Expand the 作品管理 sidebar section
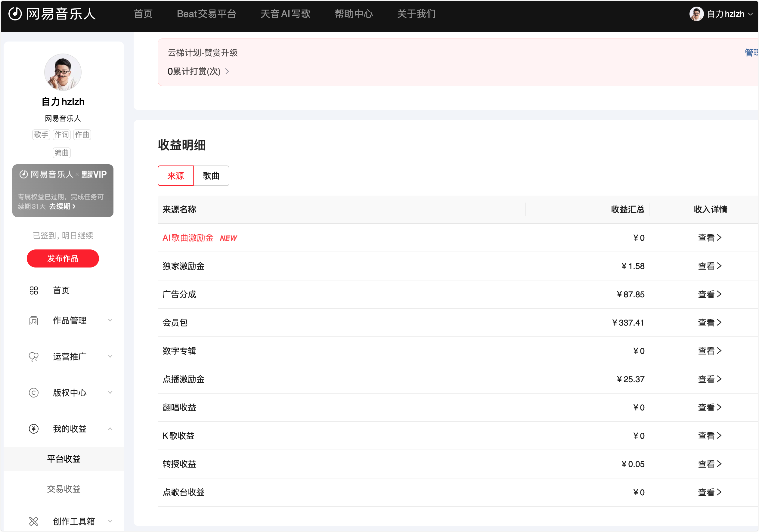Viewport: 759px width, 532px height. click(110, 320)
